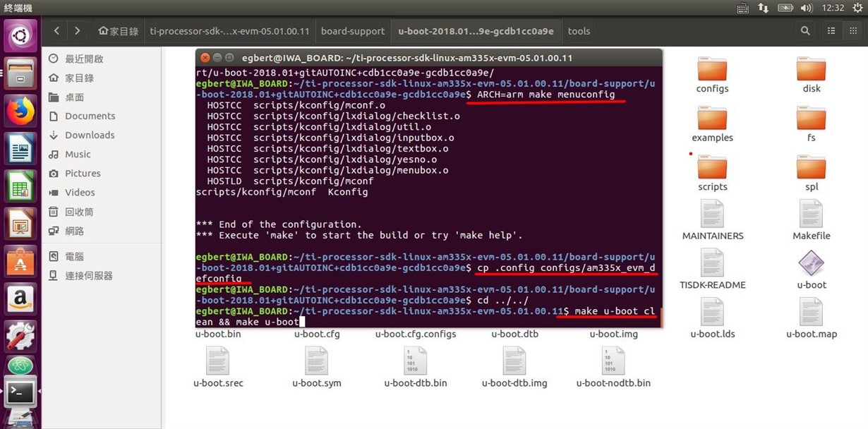The image size is (868, 429).
Task: Select the u-boot.sym file
Action: point(317,368)
